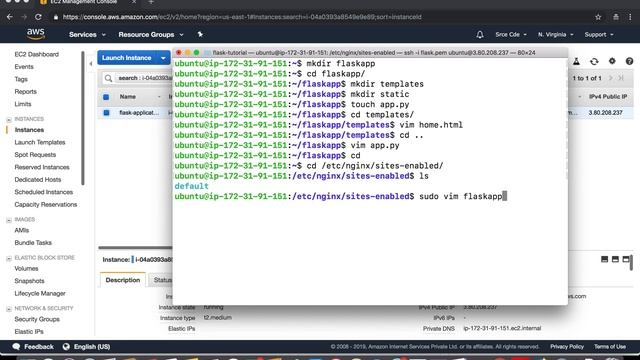Click the site lock icon in address bar
This screenshot has height=360, width=640.
click(x=56, y=17)
